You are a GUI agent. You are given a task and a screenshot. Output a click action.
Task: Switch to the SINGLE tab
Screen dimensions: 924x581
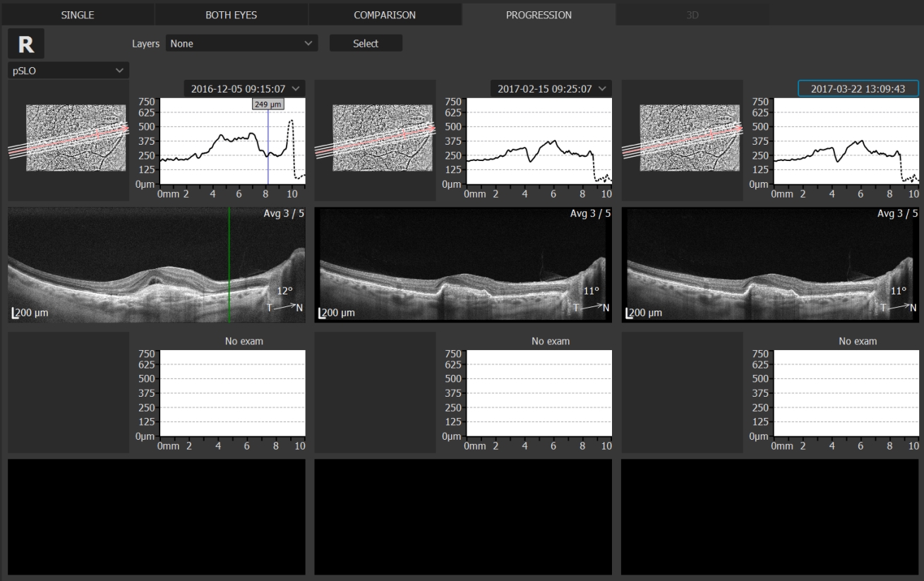(x=77, y=15)
